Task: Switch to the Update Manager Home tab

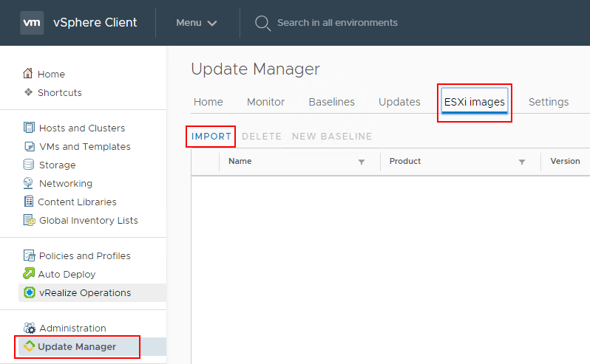Action: tap(208, 102)
